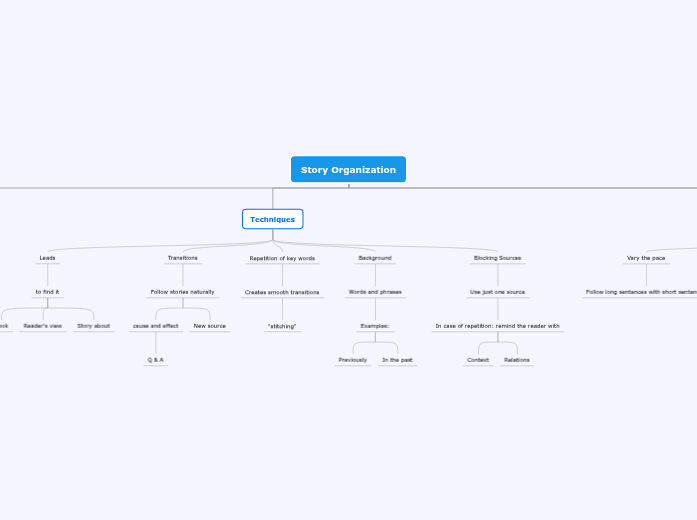Click the Vary the pace node
Image resolution: width=697 pixels, height=520 pixels.
[x=646, y=258]
